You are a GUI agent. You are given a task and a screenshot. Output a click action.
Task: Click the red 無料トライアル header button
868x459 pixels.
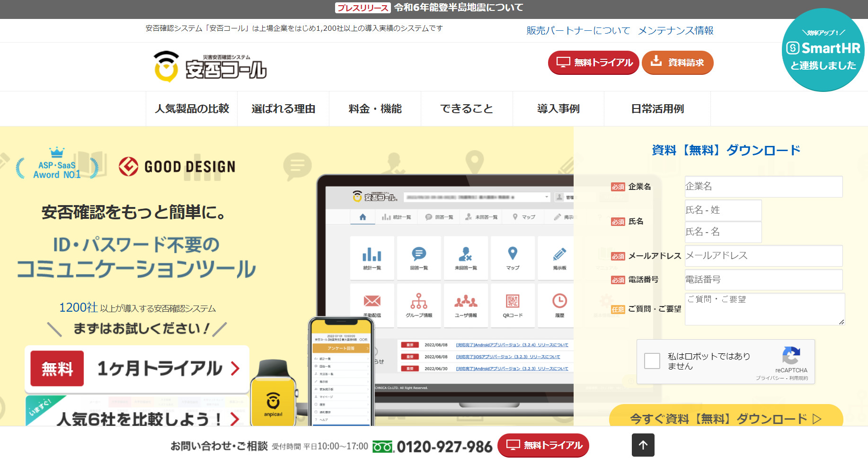tap(593, 63)
